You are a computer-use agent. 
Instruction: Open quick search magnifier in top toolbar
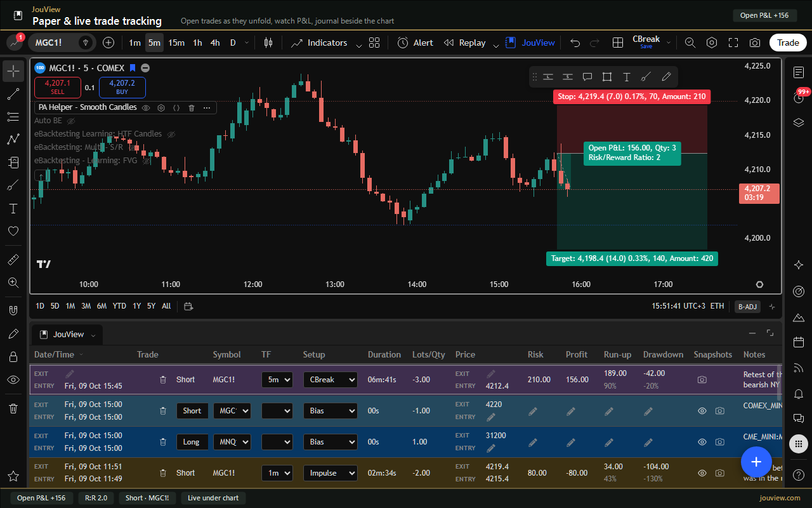click(690, 43)
